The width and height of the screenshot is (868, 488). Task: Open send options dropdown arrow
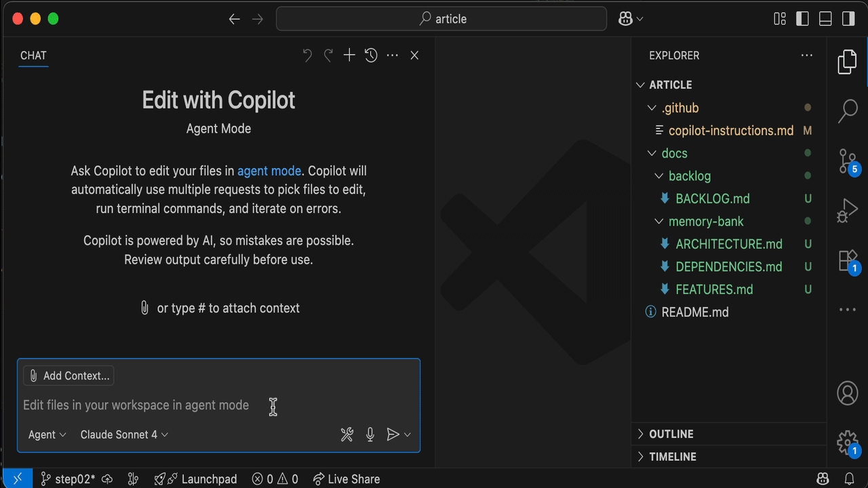pos(408,434)
